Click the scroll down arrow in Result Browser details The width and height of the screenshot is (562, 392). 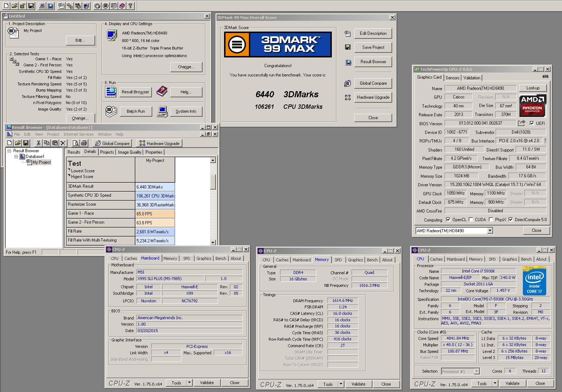click(x=213, y=242)
